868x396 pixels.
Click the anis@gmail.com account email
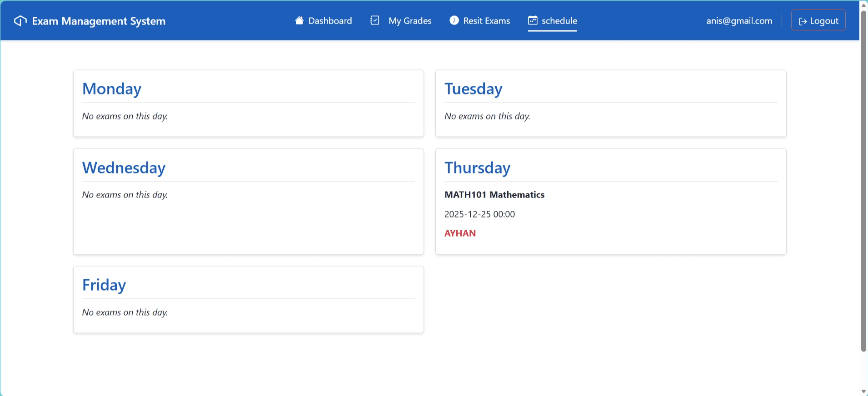point(739,20)
